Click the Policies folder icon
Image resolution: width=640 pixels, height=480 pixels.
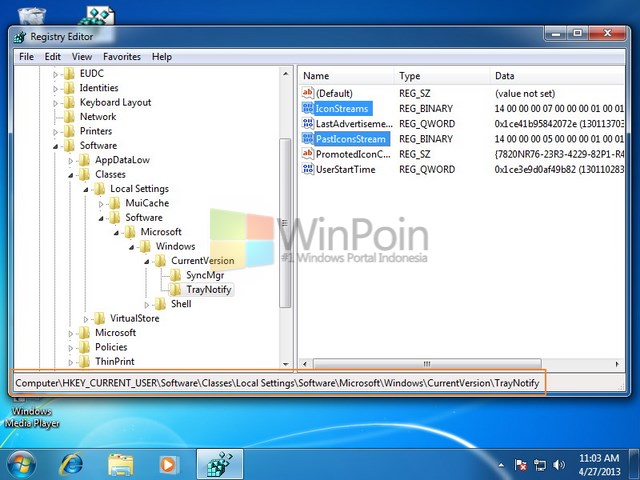tap(84, 347)
